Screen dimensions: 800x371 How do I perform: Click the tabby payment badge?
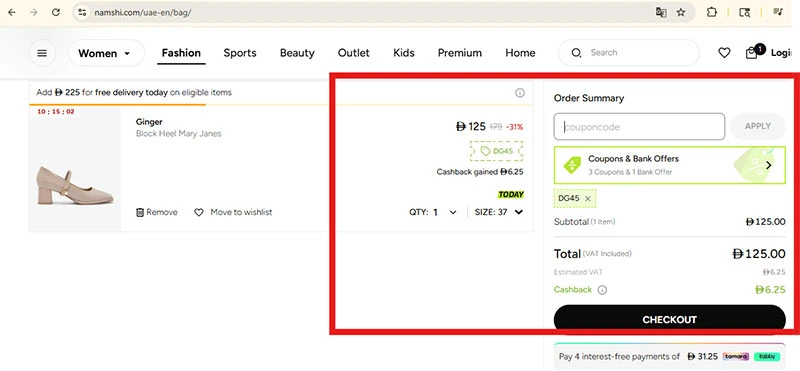coord(766,356)
